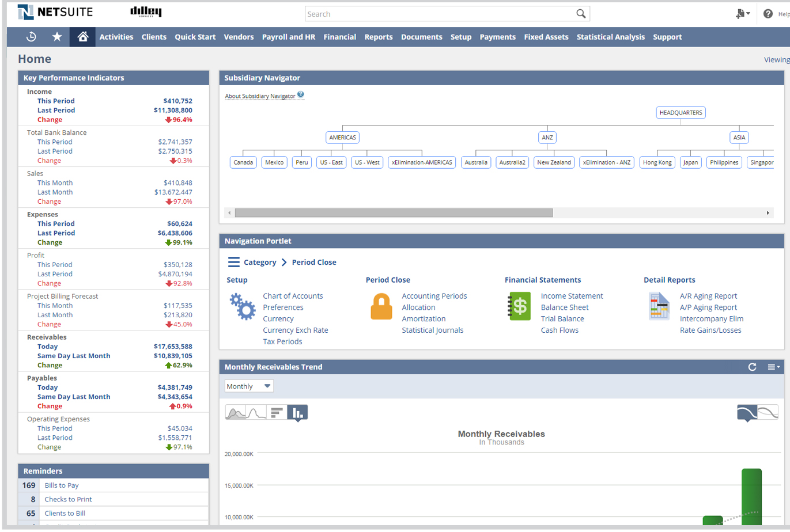Viewport: 790px width, 532px height.
Task: Open Currency Exch Rate link
Action: 296,330
